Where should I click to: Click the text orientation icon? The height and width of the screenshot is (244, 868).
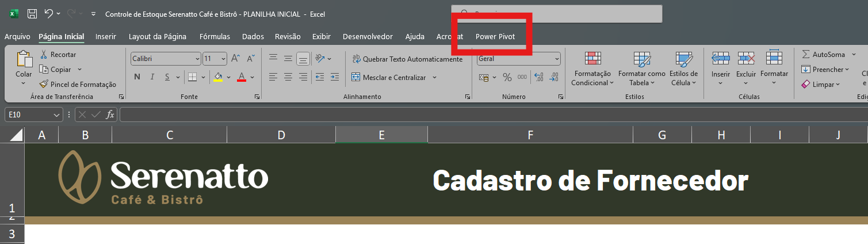[320, 58]
